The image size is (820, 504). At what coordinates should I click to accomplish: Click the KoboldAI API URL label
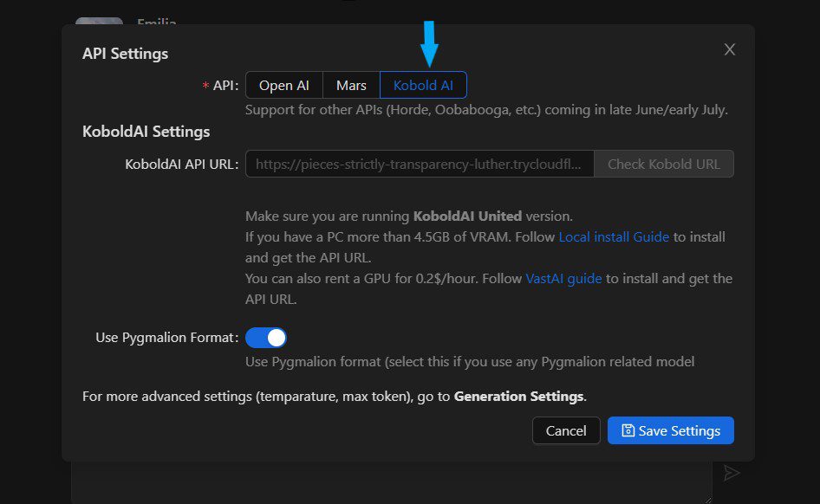181,164
